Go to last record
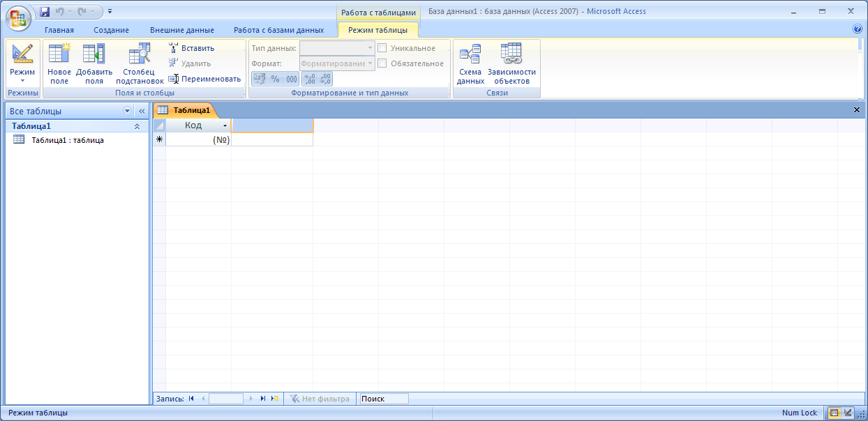This screenshot has width=868, height=421. coord(263,399)
